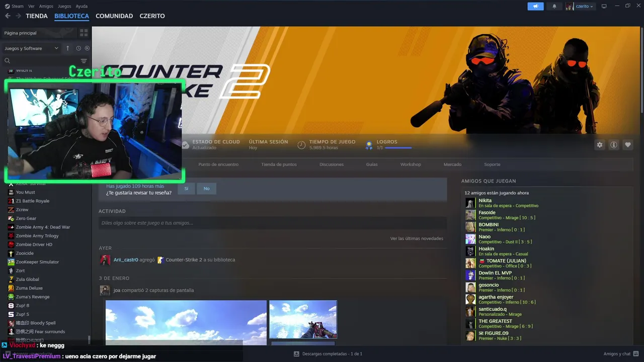This screenshot has width=644, height=362.
Task: Click the main page vertical scrollbar
Action: pyautogui.click(x=641, y=70)
